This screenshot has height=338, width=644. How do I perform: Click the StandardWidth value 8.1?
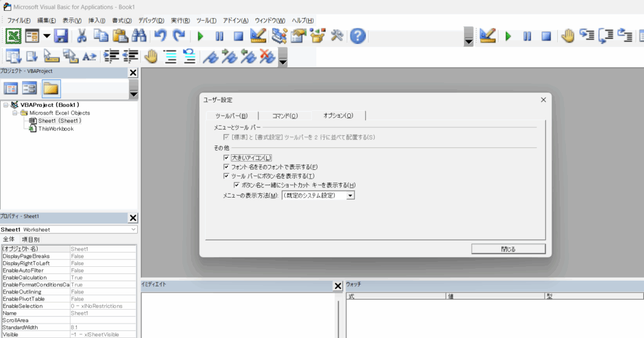click(x=103, y=327)
